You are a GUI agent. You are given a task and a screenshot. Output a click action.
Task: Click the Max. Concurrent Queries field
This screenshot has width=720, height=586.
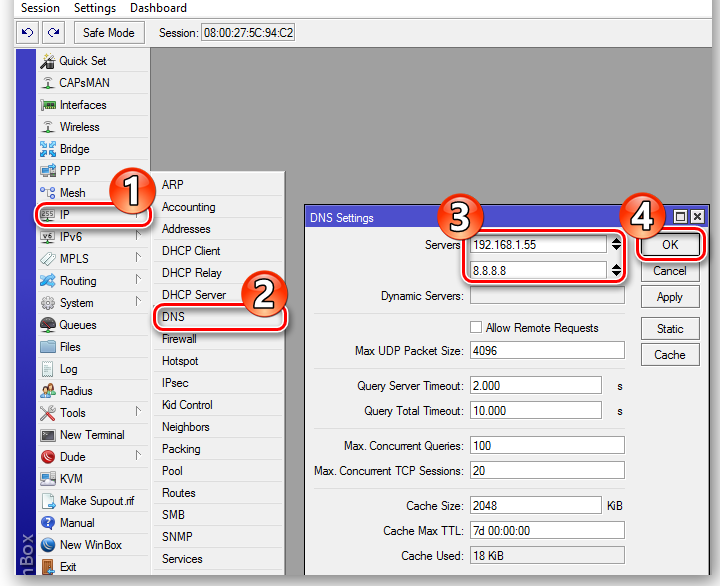547,445
